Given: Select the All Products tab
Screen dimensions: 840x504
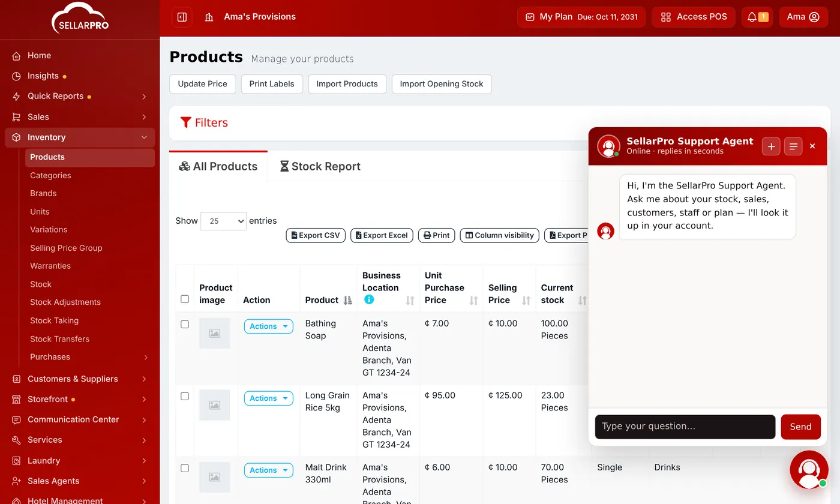Looking at the screenshot, I should pyautogui.click(x=218, y=166).
